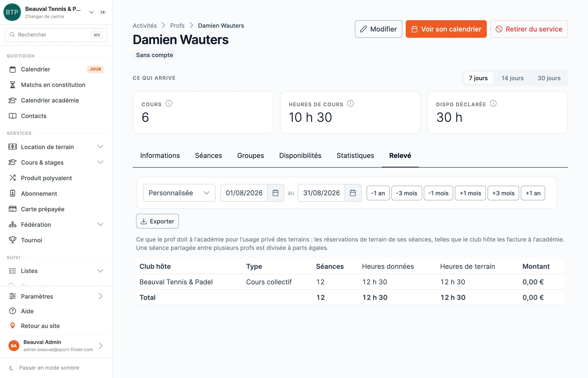Open Aide help item
Viewport: 588px width, 378px height.
56,311
